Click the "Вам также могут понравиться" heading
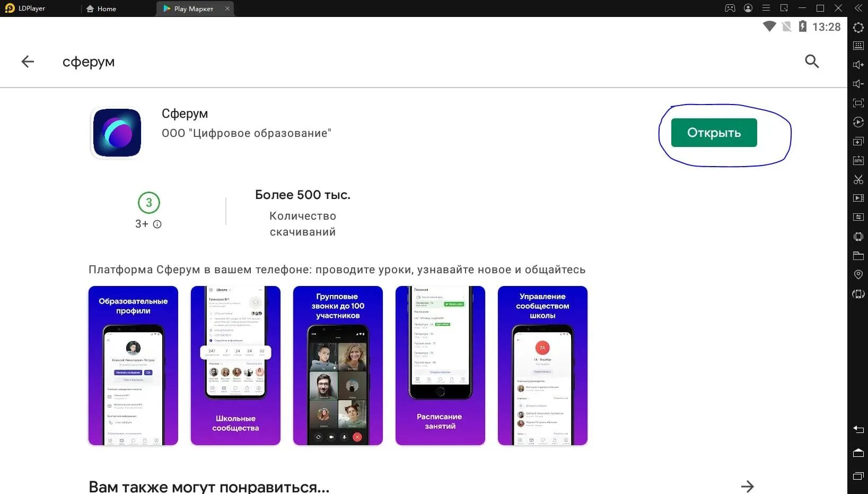The height and width of the screenshot is (494, 868). point(209,487)
